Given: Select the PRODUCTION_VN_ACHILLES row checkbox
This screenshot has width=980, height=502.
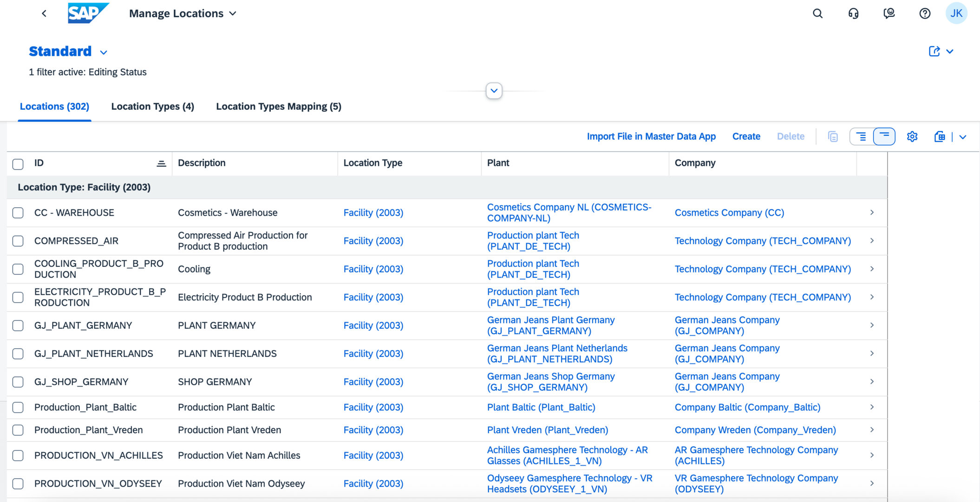Looking at the screenshot, I should 18,456.
